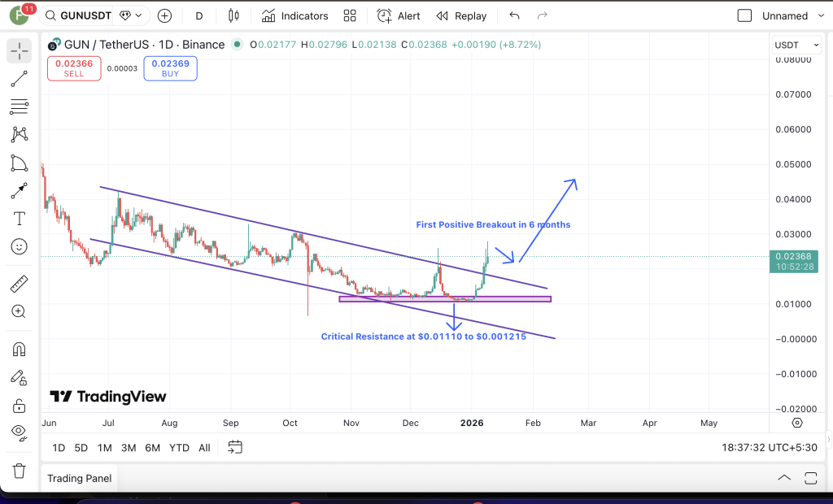Open the Emoji drawing tool
This screenshot has height=504, width=833.
click(20, 246)
